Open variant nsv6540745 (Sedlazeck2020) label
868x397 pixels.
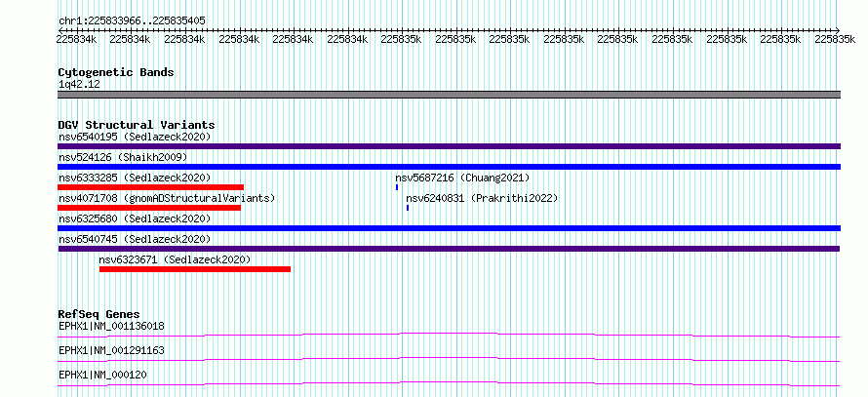(x=135, y=239)
